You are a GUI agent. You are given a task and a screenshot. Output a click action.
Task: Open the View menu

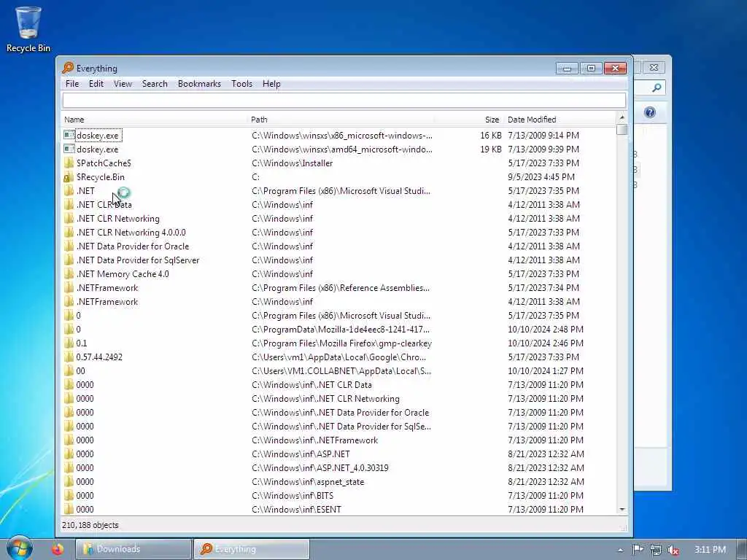coord(123,84)
